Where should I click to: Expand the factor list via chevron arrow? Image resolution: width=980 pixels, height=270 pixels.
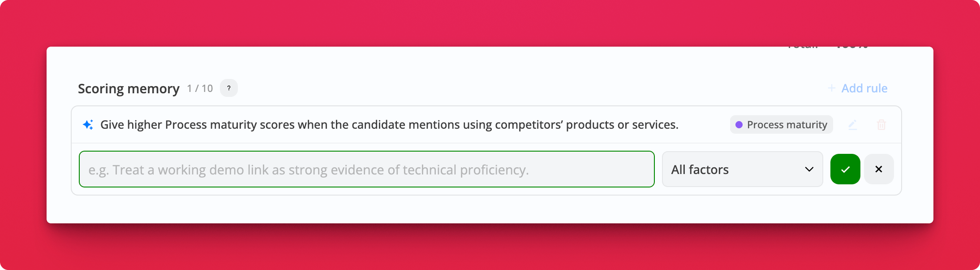[x=809, y=169]
